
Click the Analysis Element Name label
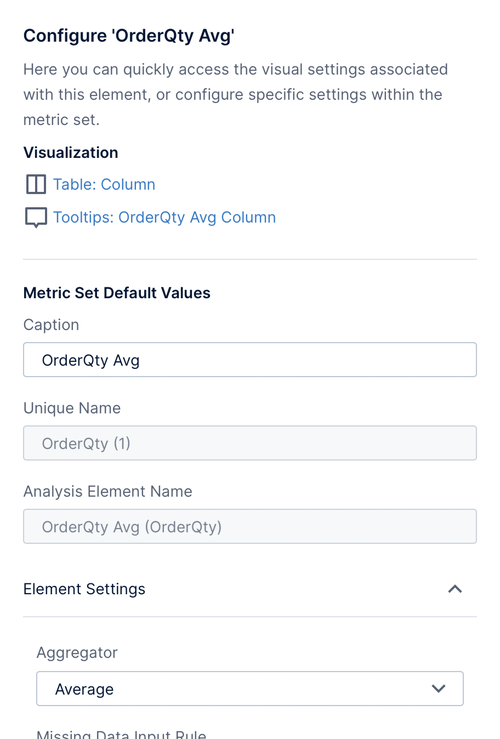click(108, 492)
